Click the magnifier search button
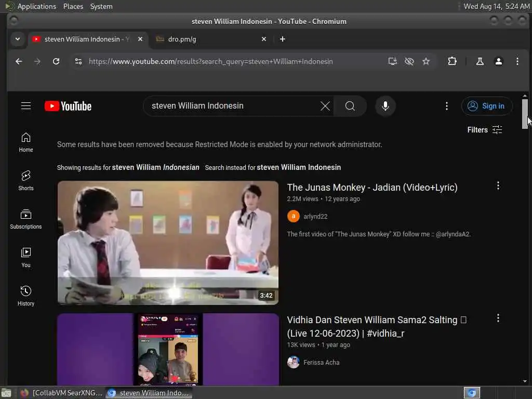 point(350,106)
